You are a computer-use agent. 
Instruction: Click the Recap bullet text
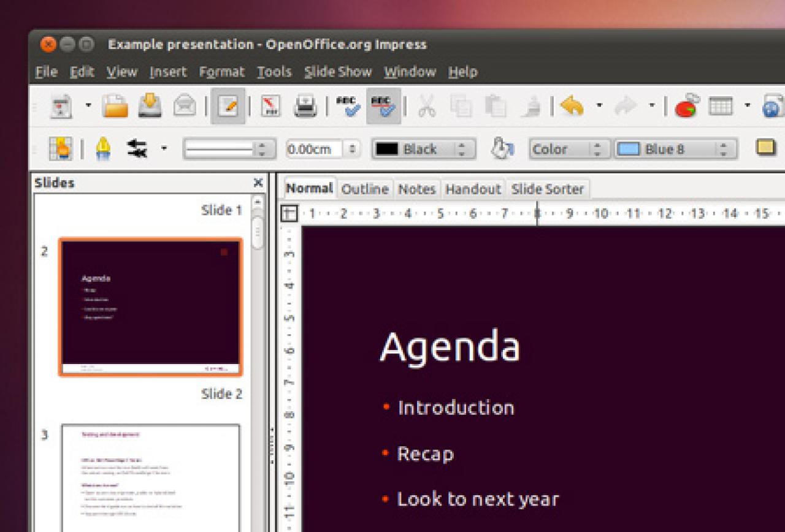425,454
